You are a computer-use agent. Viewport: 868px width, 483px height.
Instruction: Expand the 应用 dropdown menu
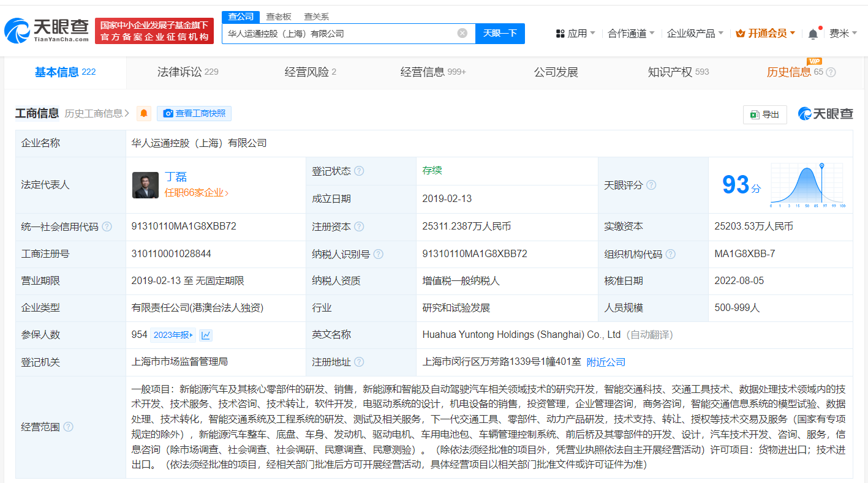[x=576, y=33]
